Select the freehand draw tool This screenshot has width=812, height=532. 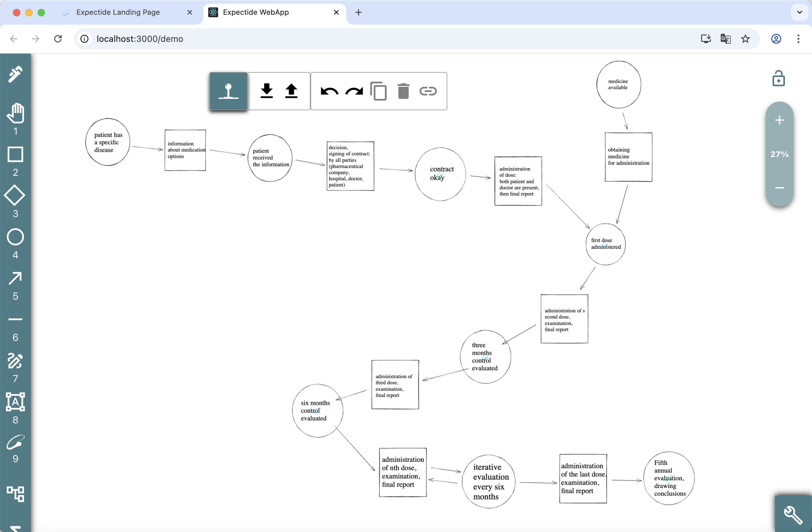pyautogui.click(x=15, y=361)
